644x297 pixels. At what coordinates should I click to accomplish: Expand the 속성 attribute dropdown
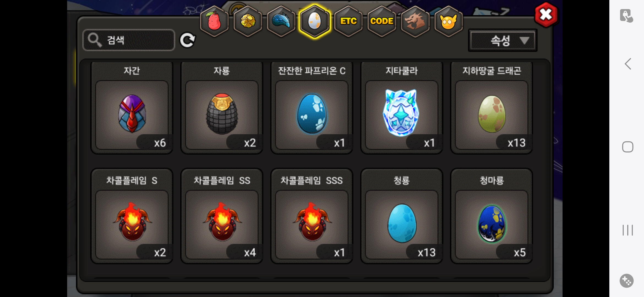tap(503, 40)
